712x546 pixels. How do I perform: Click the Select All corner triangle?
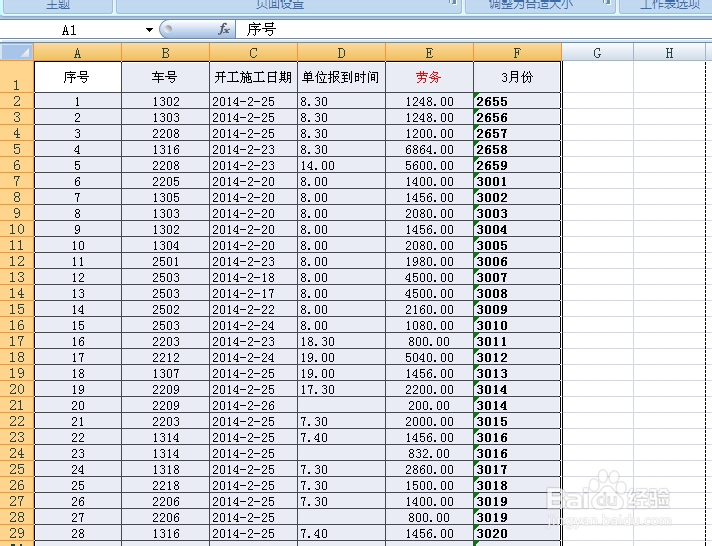pyautogui.click(x=17, y=52)
